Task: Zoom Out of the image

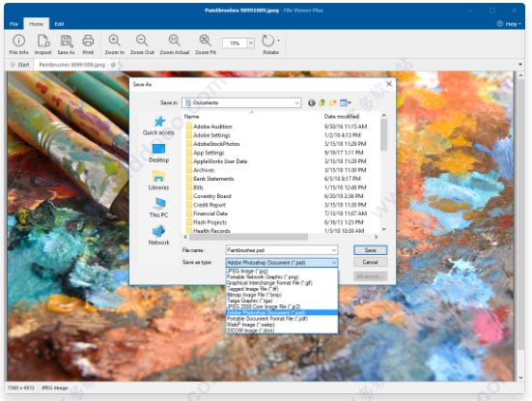Action: (x=142, y=44)
